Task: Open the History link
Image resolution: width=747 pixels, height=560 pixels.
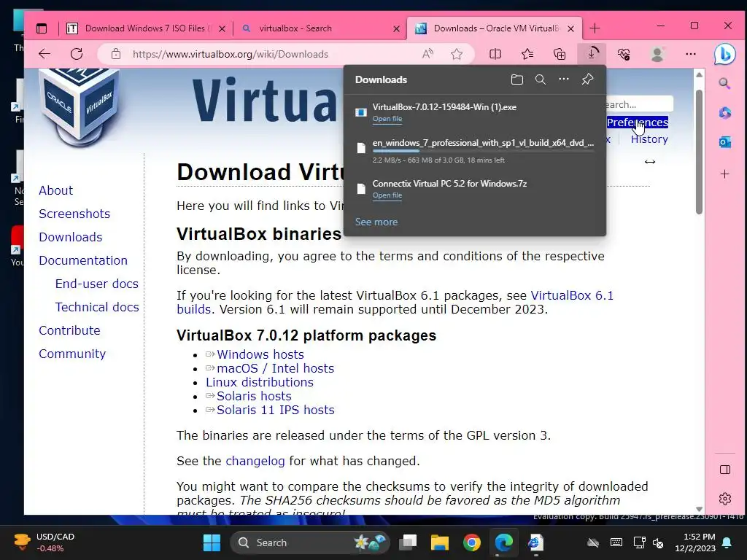Action: point(649,139)
